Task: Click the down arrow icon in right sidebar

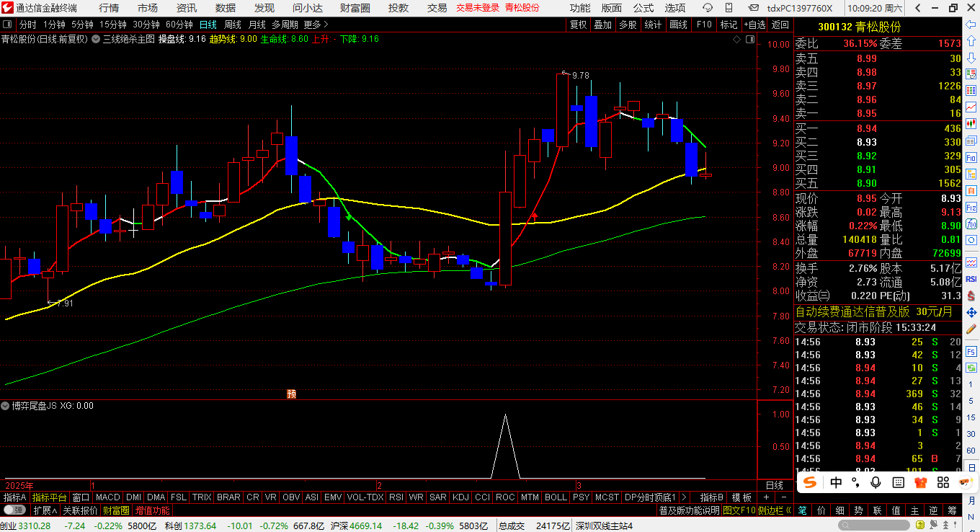Action: [971, 58]
